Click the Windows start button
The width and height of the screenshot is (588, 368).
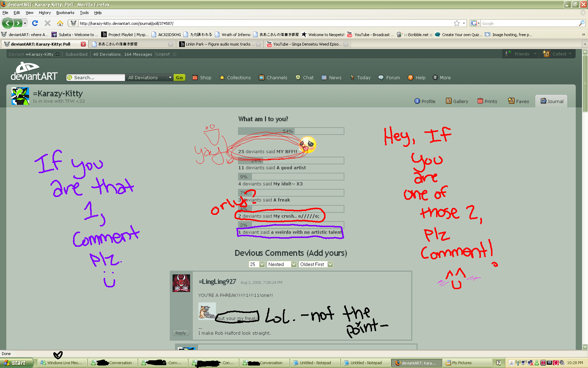click(16, 363)
